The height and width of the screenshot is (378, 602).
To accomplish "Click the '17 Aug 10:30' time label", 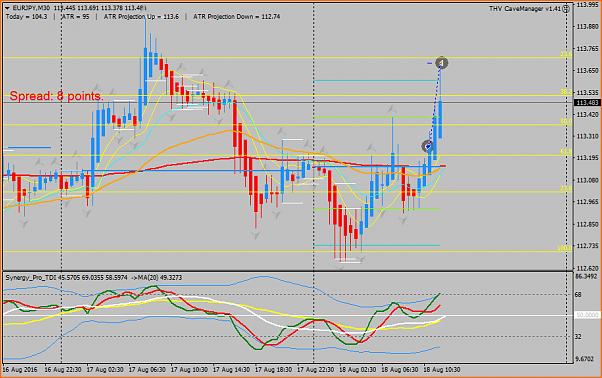I will [x=189, y=370].
